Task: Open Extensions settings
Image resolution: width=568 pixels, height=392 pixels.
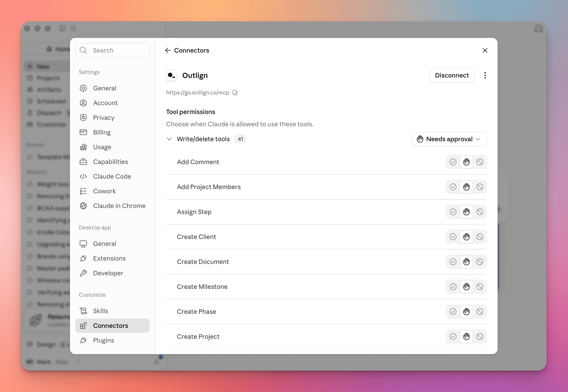Action: tap(112, 258)
